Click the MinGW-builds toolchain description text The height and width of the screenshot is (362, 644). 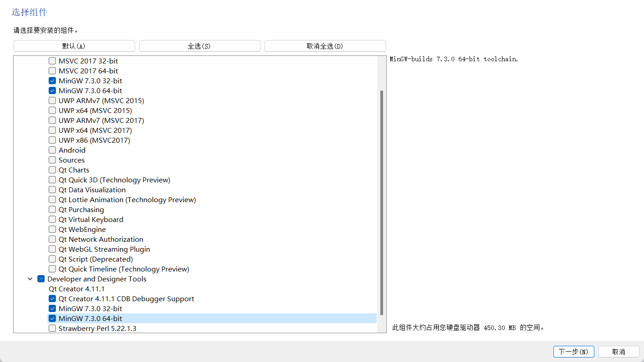454,59
